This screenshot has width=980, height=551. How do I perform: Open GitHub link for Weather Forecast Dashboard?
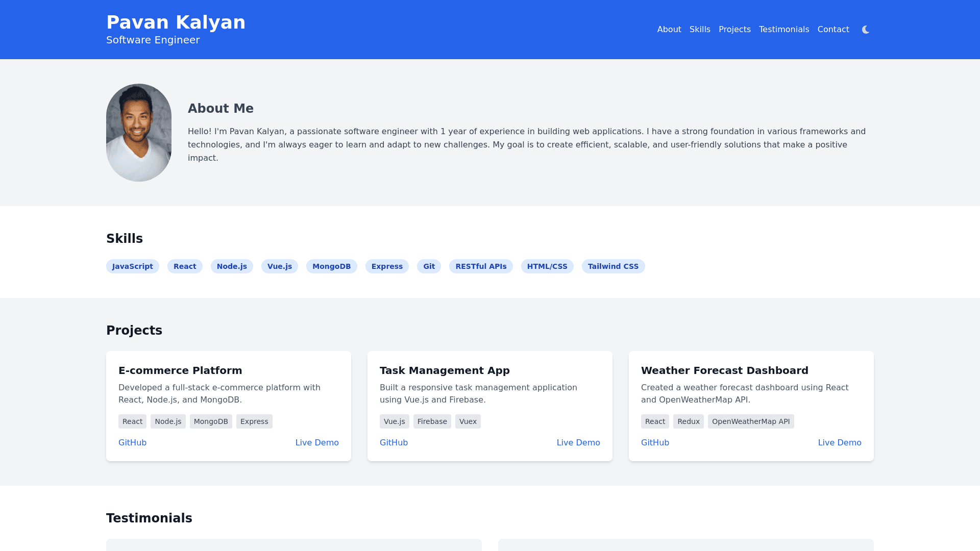pyautogui.click(x=655, y=443)
